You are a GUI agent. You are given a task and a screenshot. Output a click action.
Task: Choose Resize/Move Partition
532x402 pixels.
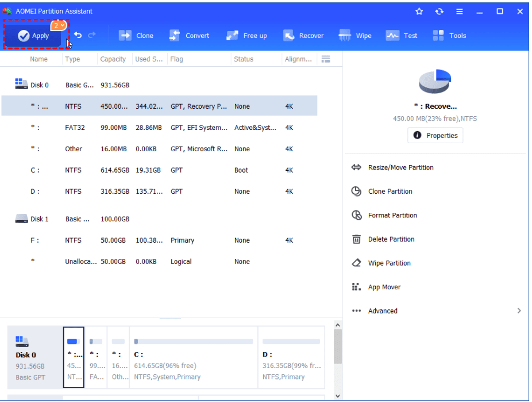tap(400, 167)
